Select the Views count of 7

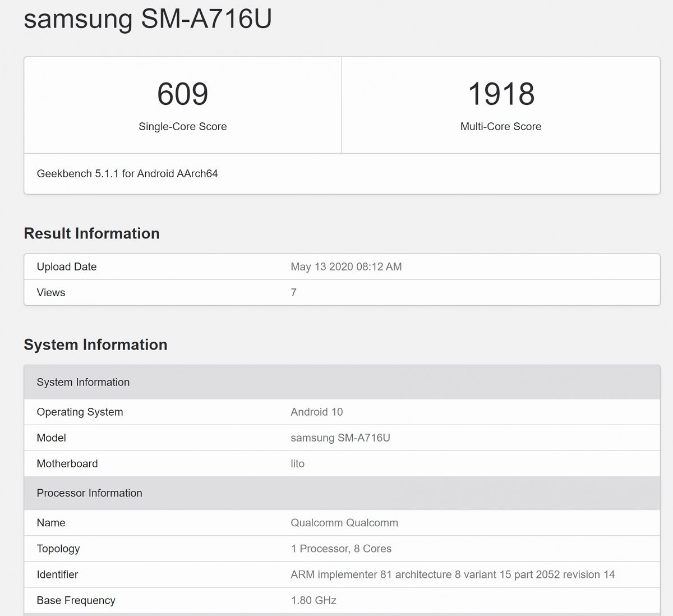tap(293, 292)
